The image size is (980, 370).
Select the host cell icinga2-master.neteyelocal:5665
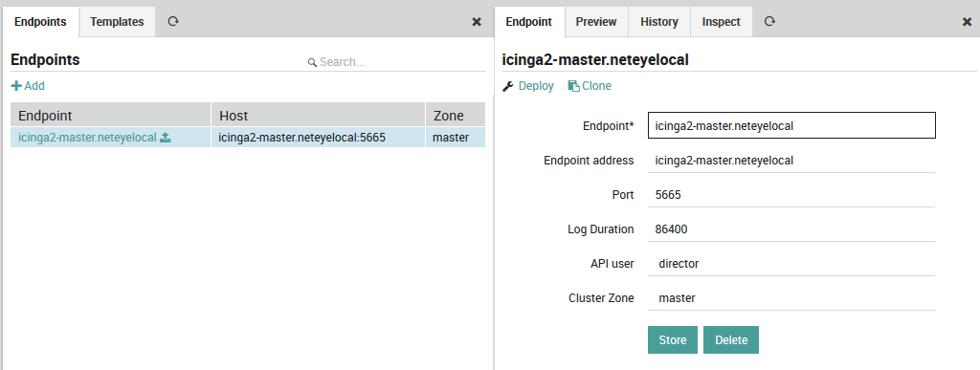pyautogui.click(x=319, y=138)
